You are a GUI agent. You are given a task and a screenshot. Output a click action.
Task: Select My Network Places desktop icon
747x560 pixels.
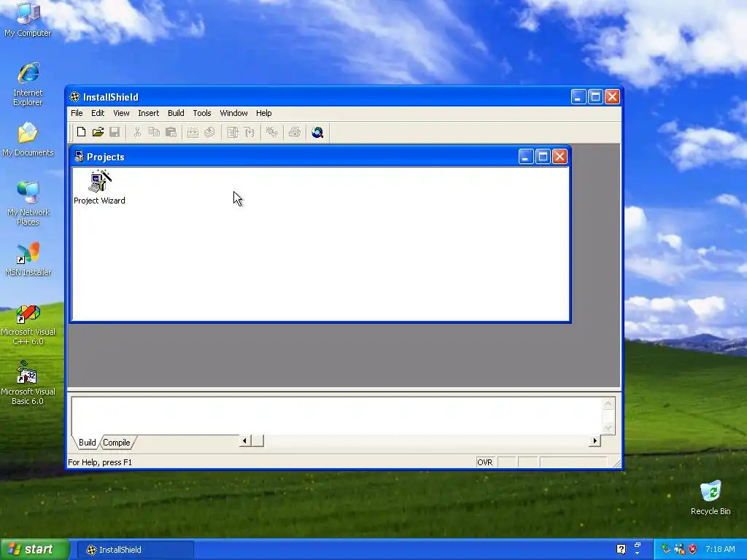(x=28, y=204)
